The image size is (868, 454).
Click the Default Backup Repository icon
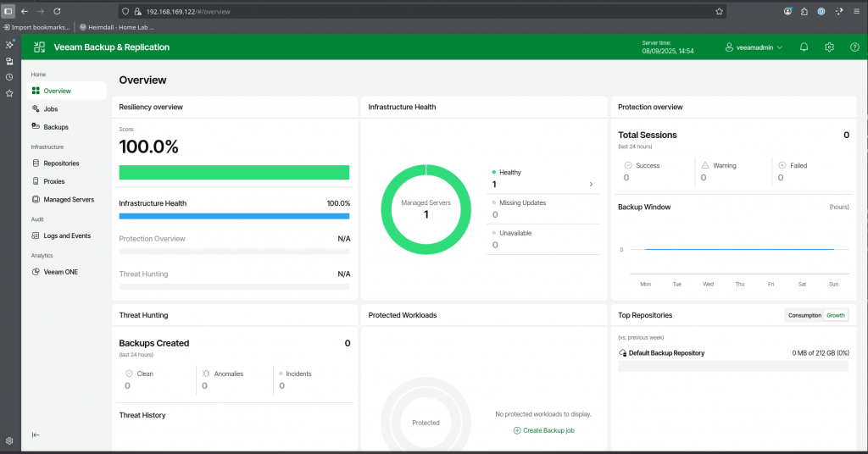tap(622, 353)
